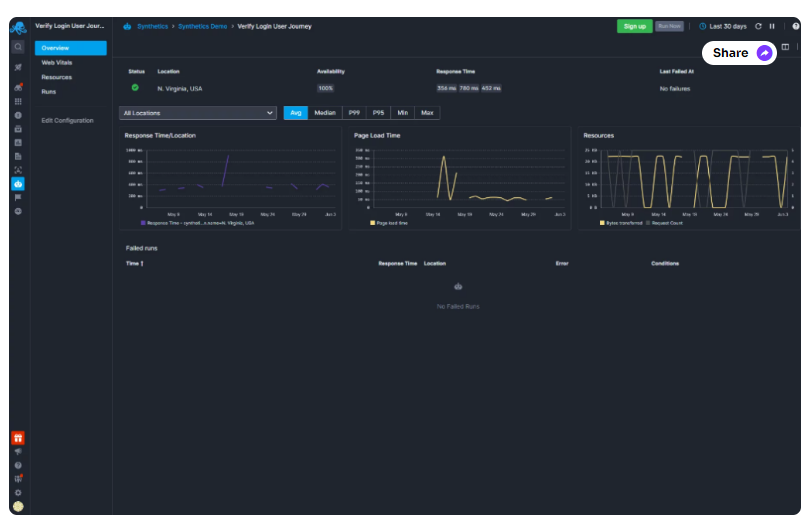Click the 780 ms response time badge
Viewport: 811px width, 526px height.
pos(469,88)
